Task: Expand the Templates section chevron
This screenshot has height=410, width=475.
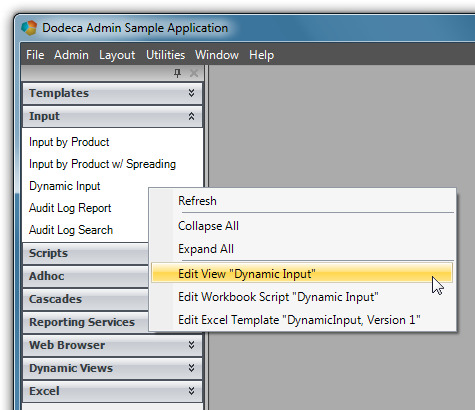Action: pyautogui.click(x=191, y=93)
